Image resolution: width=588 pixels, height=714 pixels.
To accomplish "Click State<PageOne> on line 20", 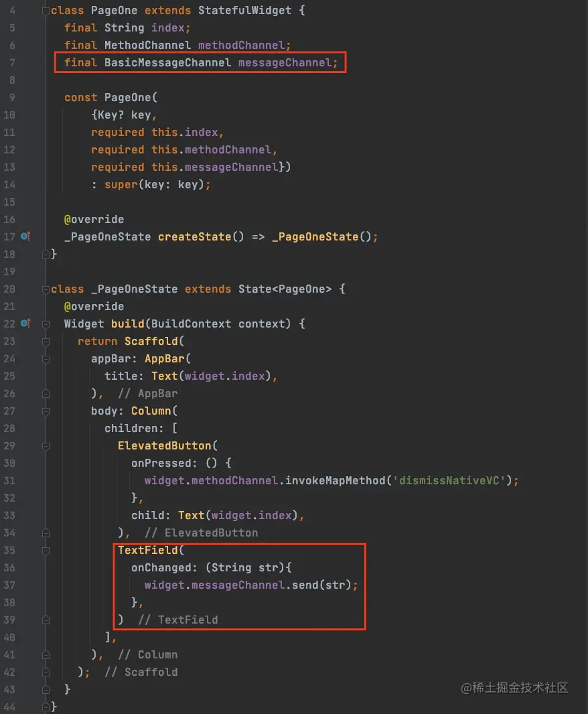I will [285, 289].
